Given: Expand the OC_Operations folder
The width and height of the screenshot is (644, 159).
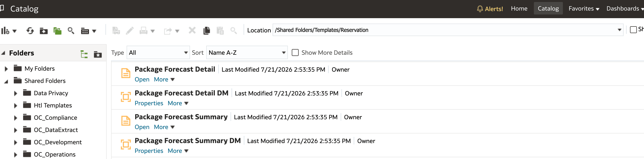Looking at the screenshot, I should [15, 155].
